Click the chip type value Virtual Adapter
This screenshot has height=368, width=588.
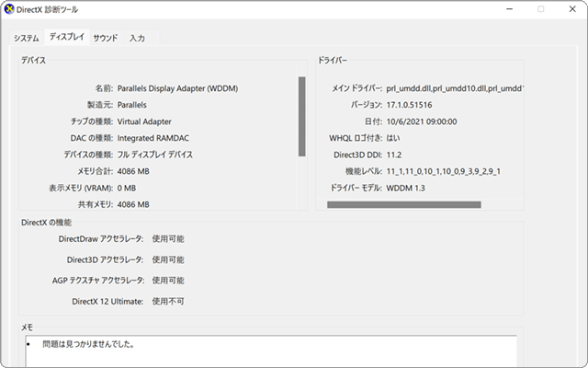(144, 121)
